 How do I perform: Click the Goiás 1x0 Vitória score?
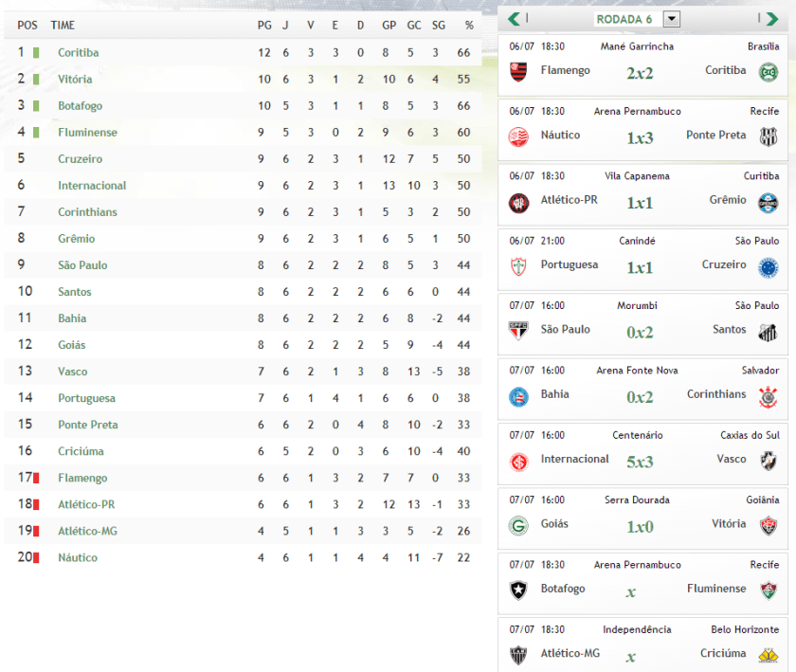tap(639, 526)
